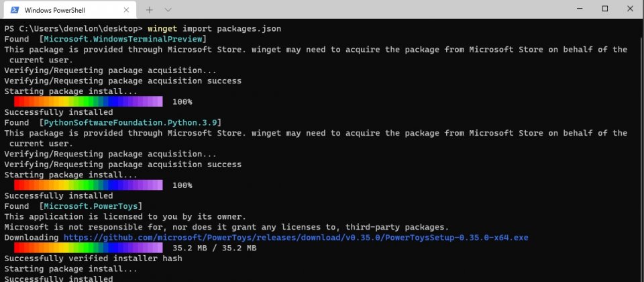
Task: Click the Microsoft.PowerToys package name
Action: (91, 206)
